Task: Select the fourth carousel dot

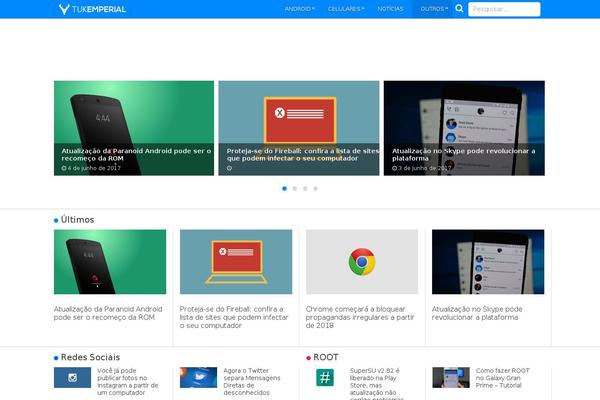Action: point(315,188)
